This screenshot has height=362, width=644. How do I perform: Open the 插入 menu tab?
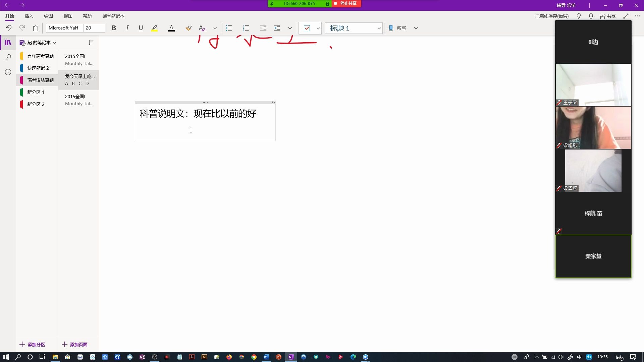pyautogui.click(x=29, y=16)
